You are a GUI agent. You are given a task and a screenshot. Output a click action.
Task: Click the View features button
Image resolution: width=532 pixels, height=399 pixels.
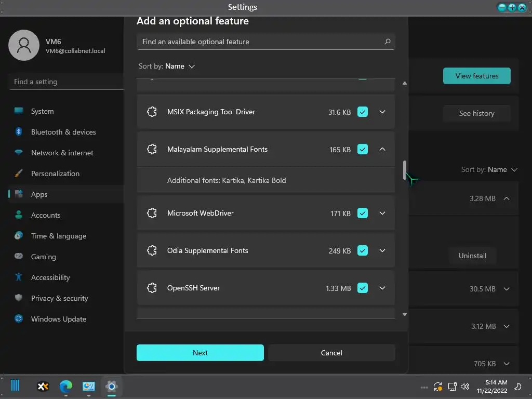coord(477,76)
